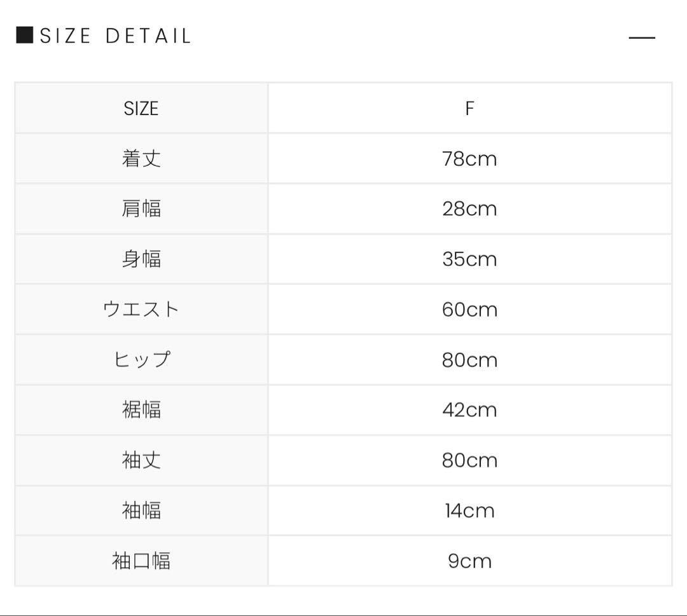Screen dimensions: 687x616
Task: Click the 袖口幅 row label
Action: 141,561
